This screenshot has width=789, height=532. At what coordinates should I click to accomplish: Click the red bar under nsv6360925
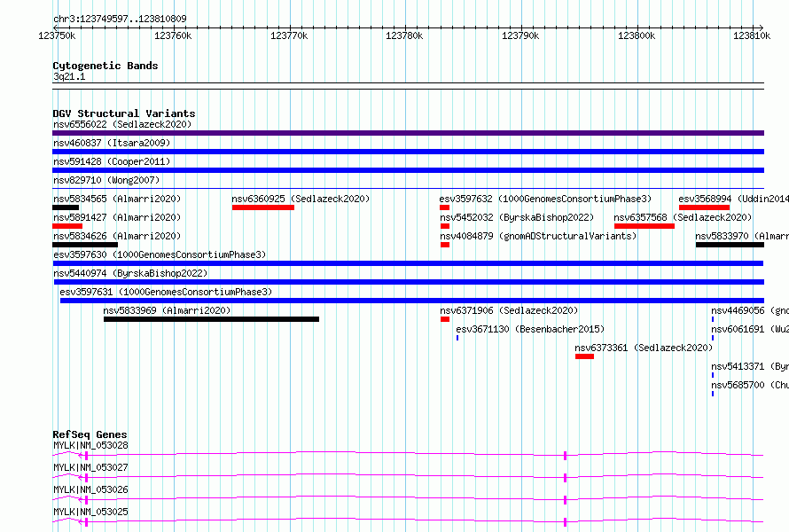(x=263, y=207)
